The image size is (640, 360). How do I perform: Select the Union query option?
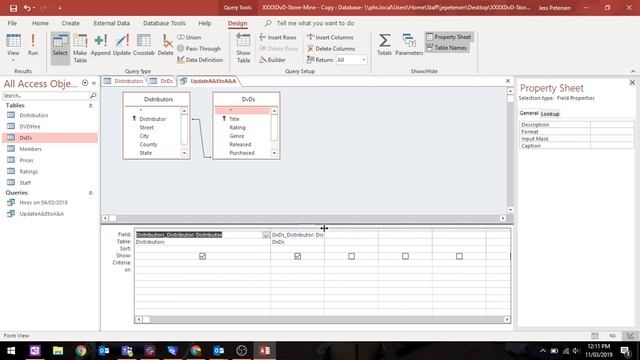pos(189,37)
